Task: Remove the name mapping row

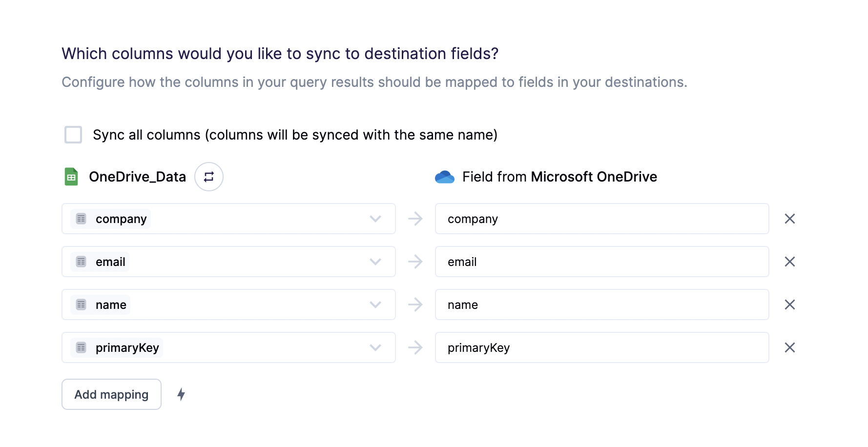Action: point(790,305)
